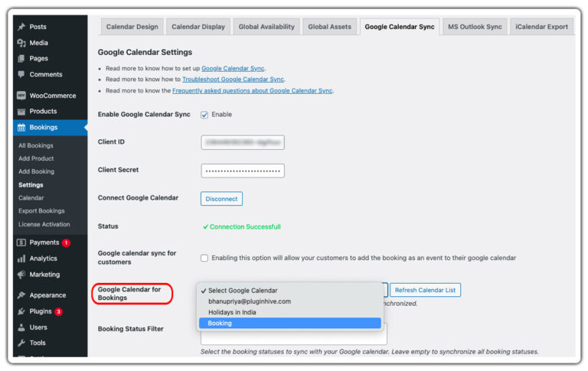
Task: Click into the Client ID field
Action: [243, 142]
